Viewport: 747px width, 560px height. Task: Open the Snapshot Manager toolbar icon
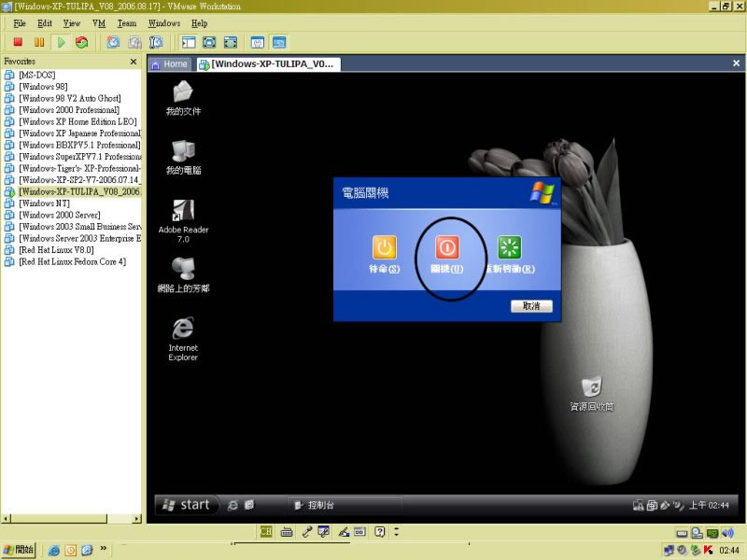pyautogui.click(x=156, y=42)
